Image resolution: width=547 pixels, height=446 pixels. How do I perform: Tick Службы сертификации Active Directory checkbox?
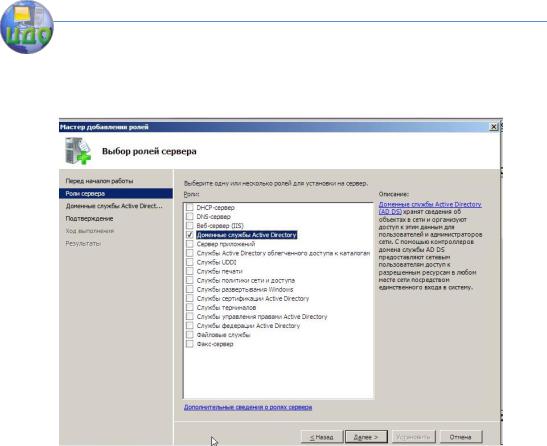[x=189, y=298]
